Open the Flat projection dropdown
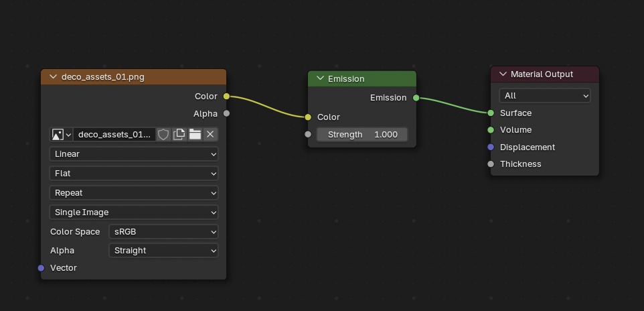This screenshot has width=644, height=311. coord(134,174)
